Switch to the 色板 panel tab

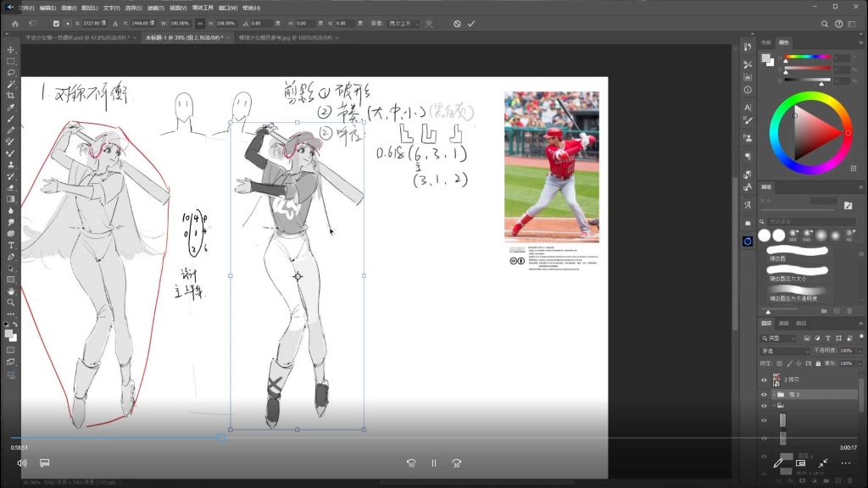(x=766, y=42)
